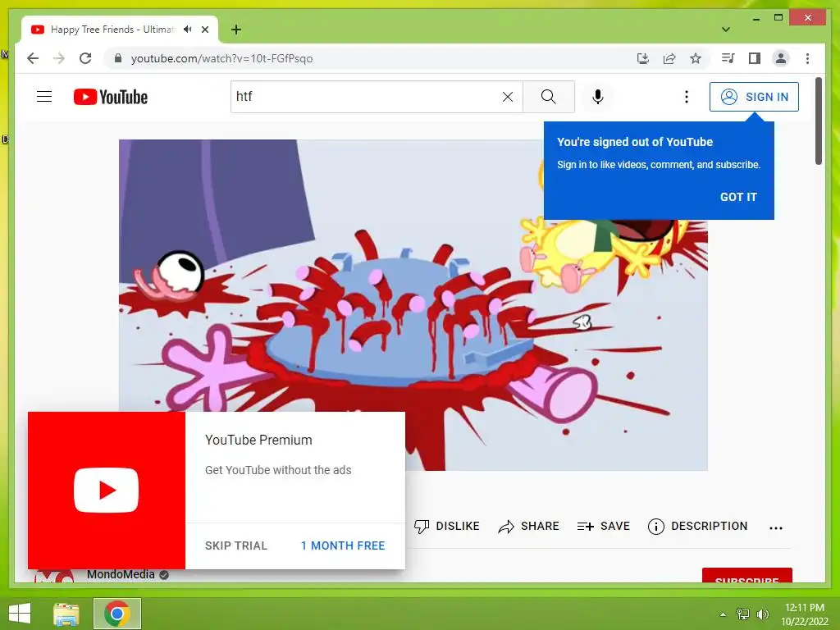Click the SIGN IN button
This screenshot has width=840, height=630.
[x=754, y=97]
